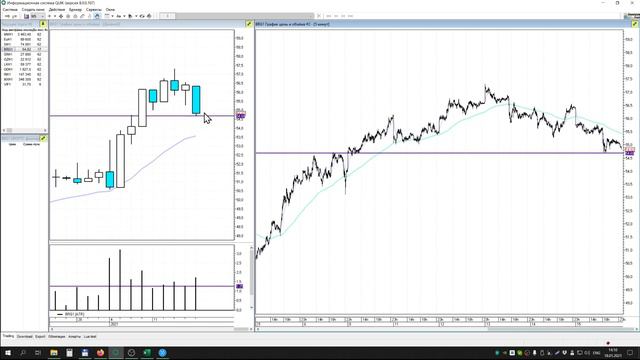Image resolution: width=640 pixels, height=360 pixels.
Task: Select the Aa text label tool
Action: 119,16
